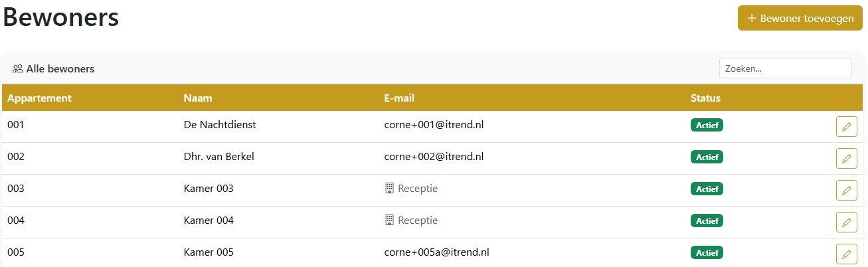The height and width of the screenshot is (267, 868).
Task: Click the email corne+005a@itrend.nl
Action: tap(436, 252)
